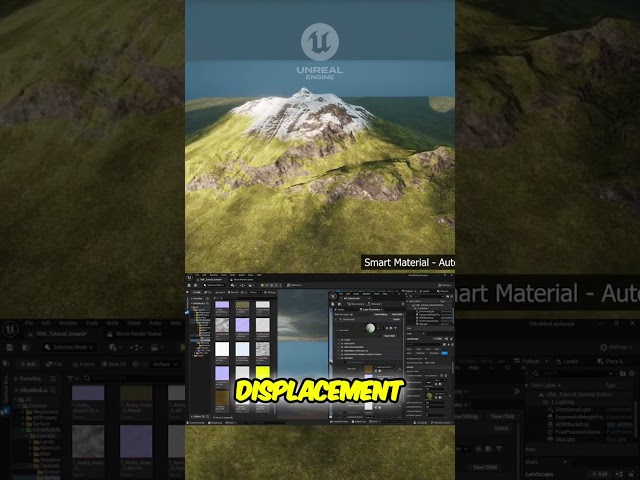Viewport: 640px width, 480px height.
Task: Click search field in center Content Browser
Action: coord(250,298)
